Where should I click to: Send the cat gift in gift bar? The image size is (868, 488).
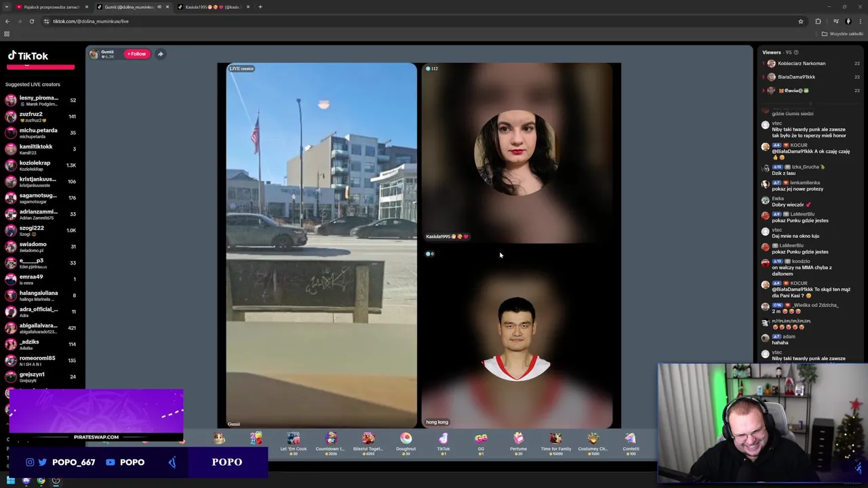click(219, 439)
